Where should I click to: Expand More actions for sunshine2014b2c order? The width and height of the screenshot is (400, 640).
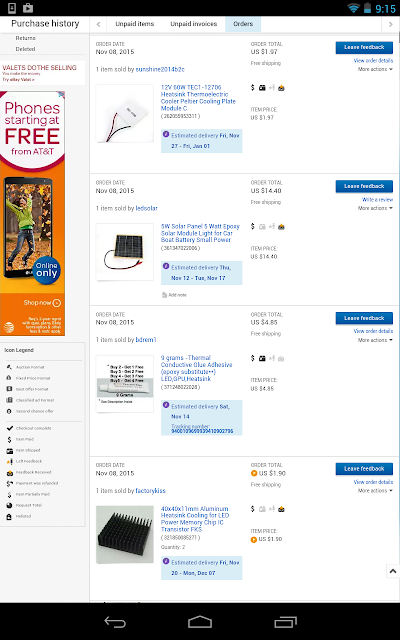(375, 69)
